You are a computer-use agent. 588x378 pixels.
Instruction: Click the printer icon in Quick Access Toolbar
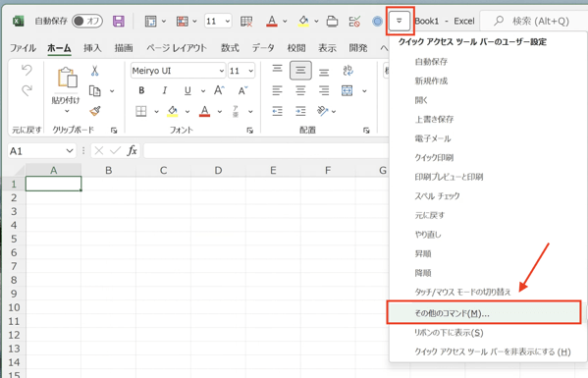click(x=332, y=21)
